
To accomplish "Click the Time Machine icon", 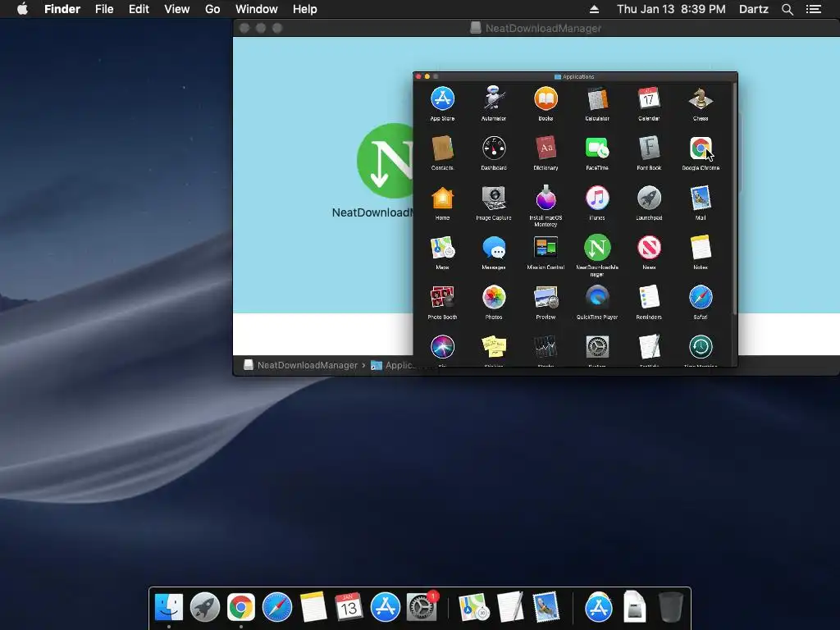I will tap(701, 347).
